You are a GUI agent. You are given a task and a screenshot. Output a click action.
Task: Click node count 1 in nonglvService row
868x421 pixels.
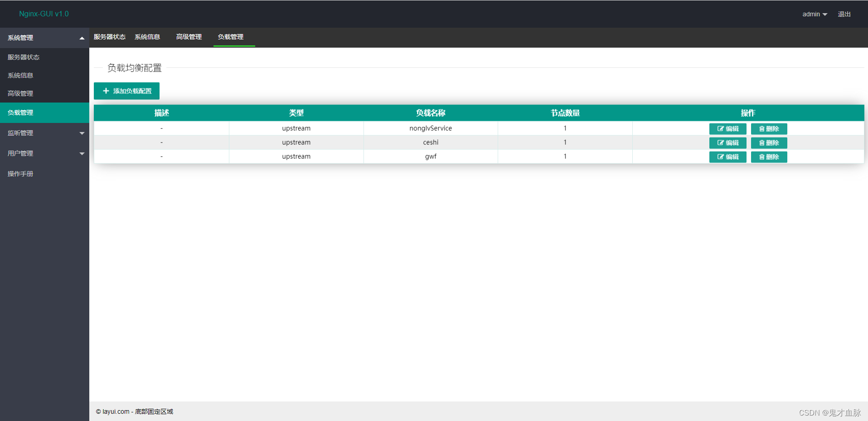click(x=565, y=128)
